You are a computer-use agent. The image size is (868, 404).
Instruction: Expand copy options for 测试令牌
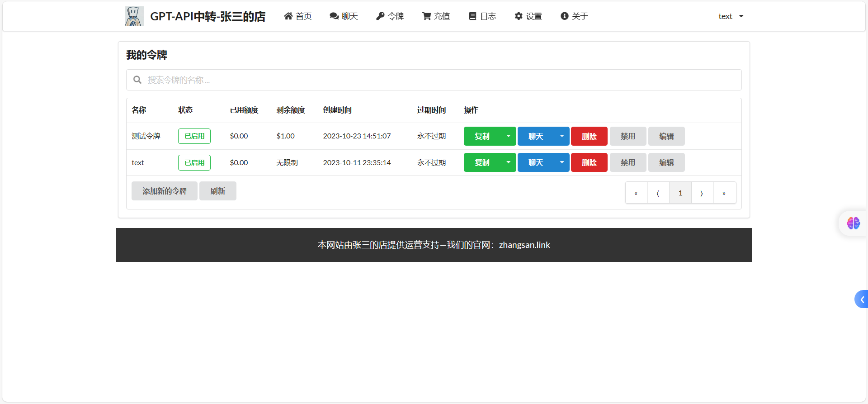[509, 136]
